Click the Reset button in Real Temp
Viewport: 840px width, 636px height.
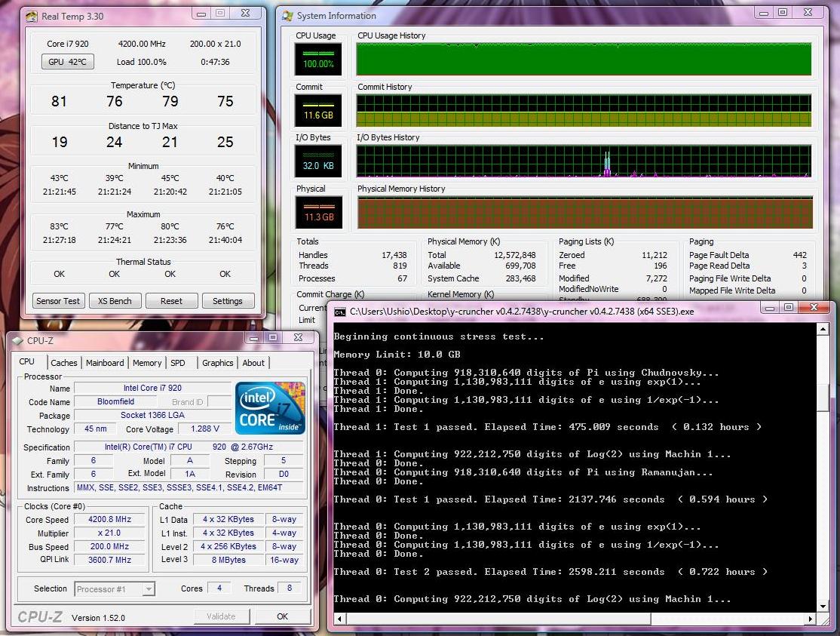pyautogui.click(x=171, y=301)
